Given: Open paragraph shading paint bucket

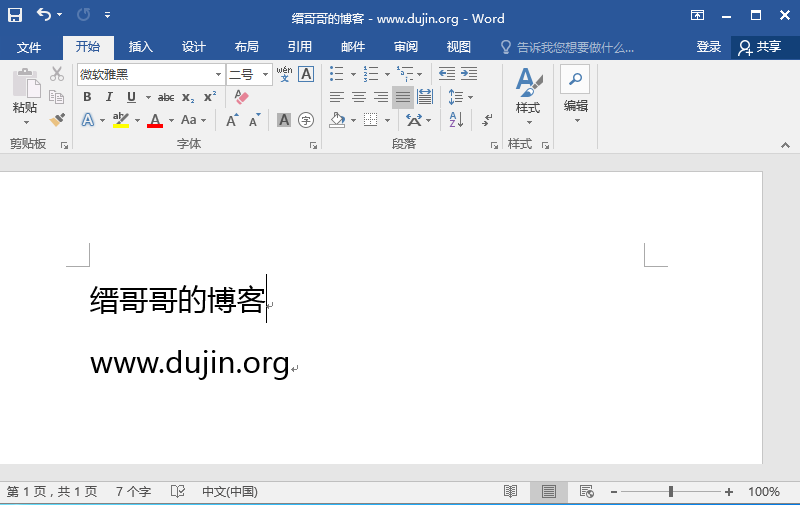Looking at the screenshot, I should coord(337,120).
